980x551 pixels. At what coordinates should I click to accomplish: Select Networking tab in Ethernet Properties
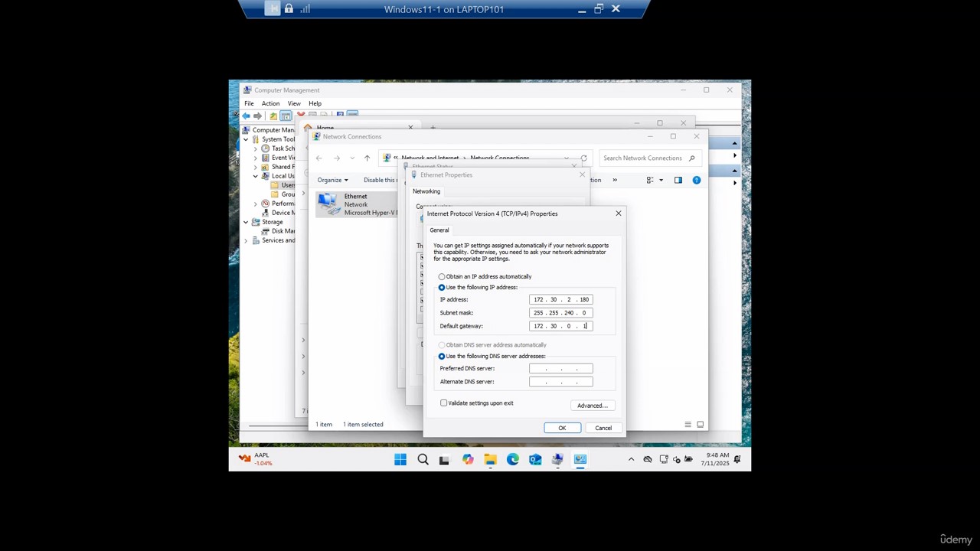pyautogui.click(x=426, y=191)
